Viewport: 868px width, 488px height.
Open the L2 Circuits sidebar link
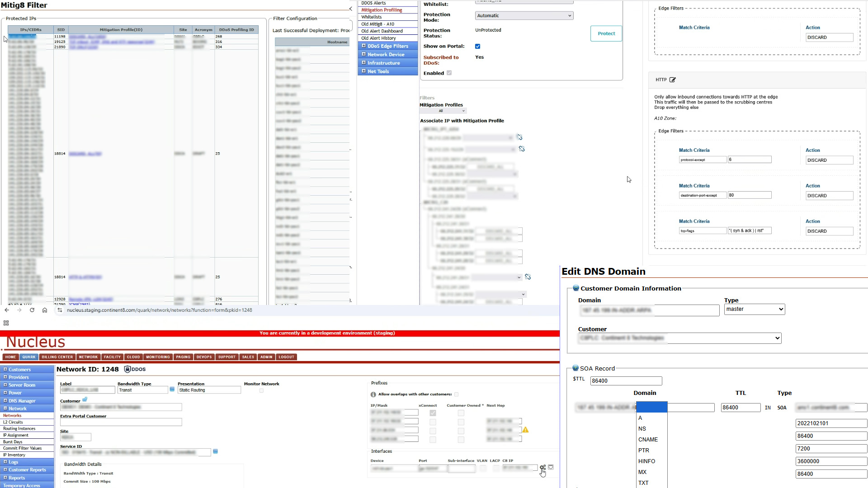pyautogui.click(x=13, y=422)
